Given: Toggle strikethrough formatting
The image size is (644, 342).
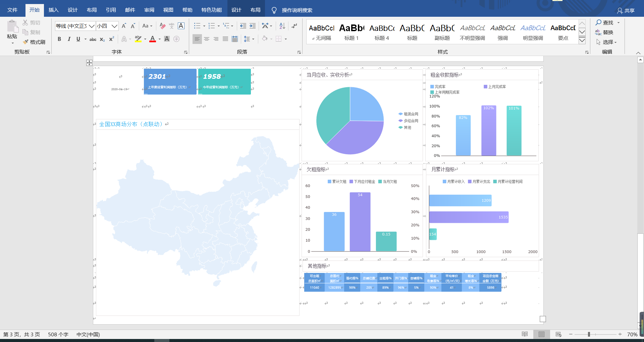Looking at the screenshot, I should (93, 39).
